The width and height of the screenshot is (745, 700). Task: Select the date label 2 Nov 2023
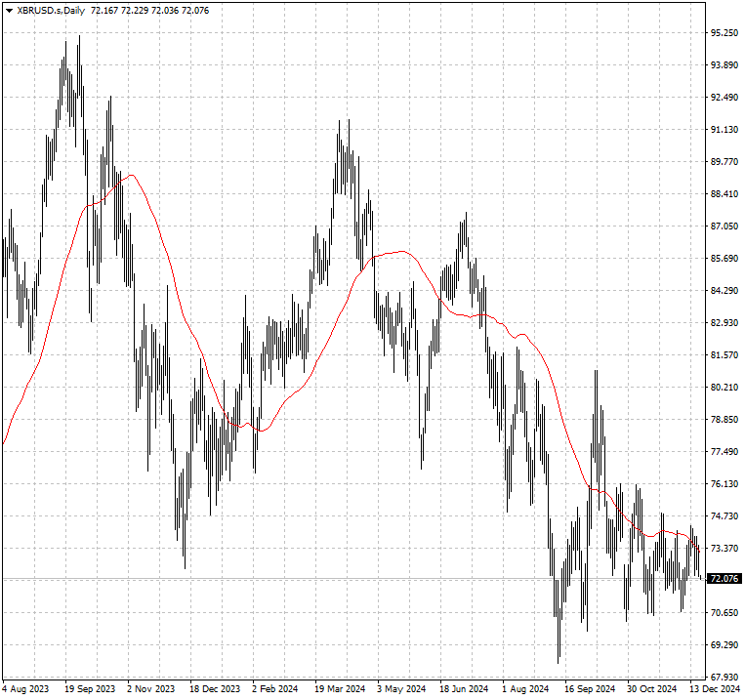151,688
